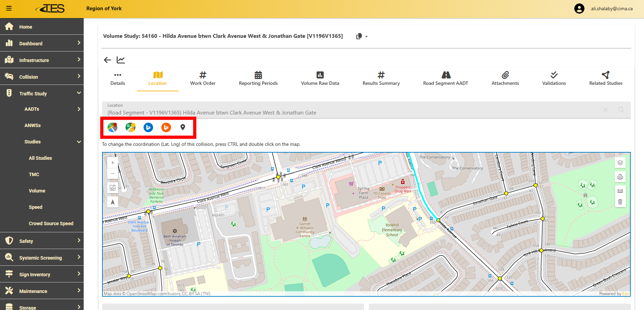The height and width of the screenshot is (310, 644).
Task: Click the blue Bing Maps icon
Action: (148, 127)
